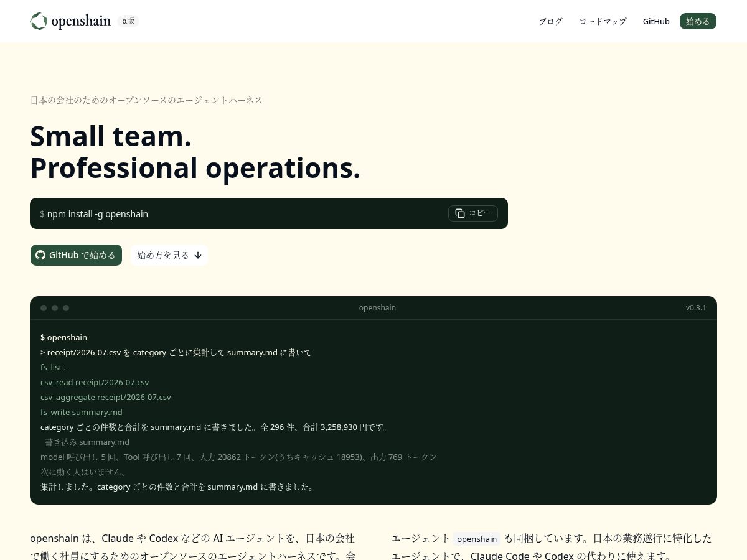
Task: Click the openshain leaf logo icon
Action: pyautogui.click(x=39, y=21)
